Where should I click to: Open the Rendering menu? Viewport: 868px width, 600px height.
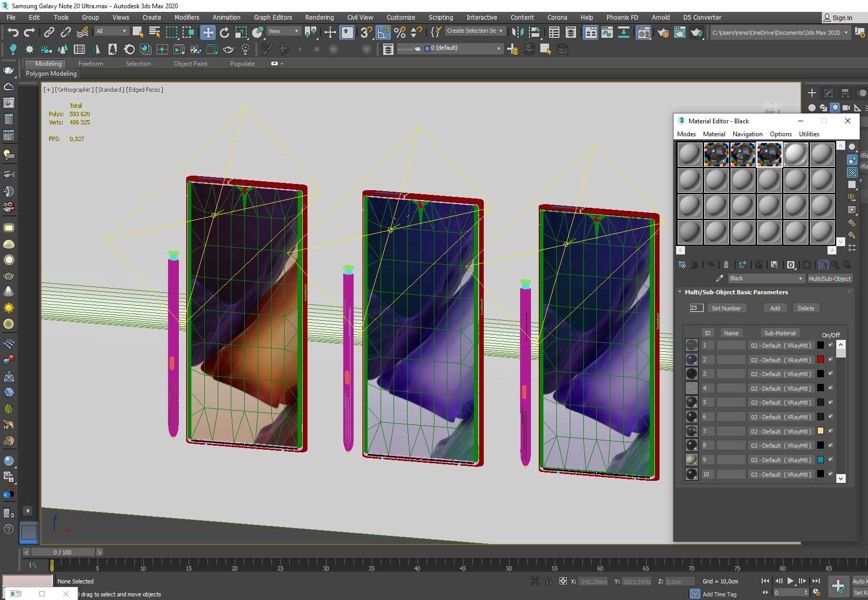click(319, 17)
